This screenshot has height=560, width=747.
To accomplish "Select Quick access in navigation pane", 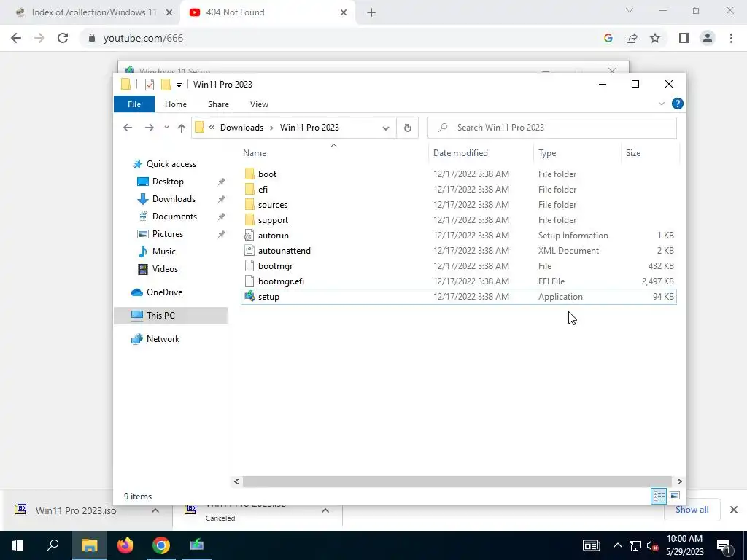I will pos(171,164).
